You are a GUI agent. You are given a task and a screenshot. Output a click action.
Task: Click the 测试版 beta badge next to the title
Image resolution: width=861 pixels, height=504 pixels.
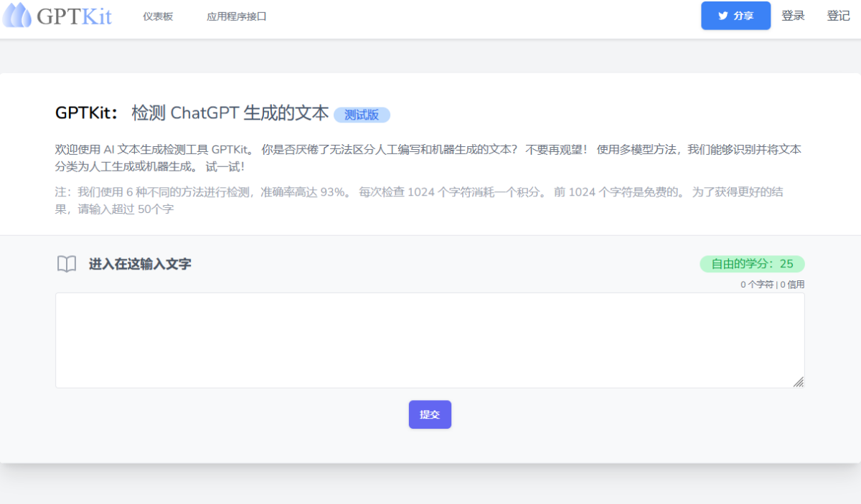pyautogui.click(x=360, y=115)
